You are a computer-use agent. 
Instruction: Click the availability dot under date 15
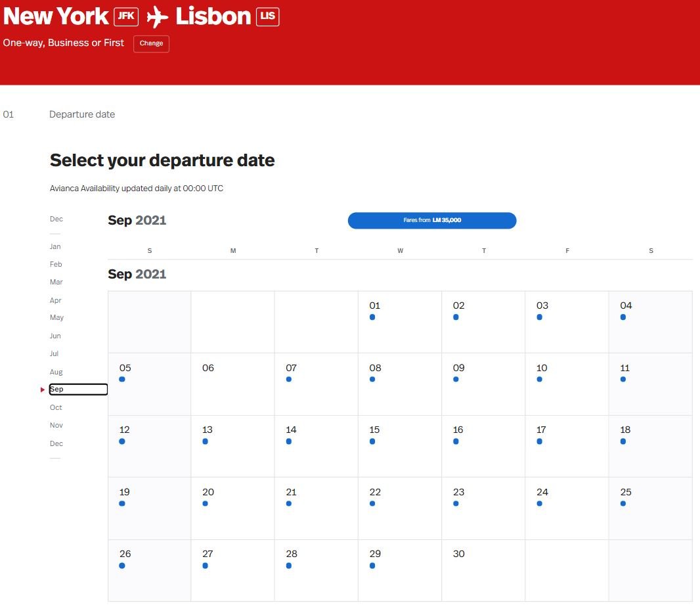(372, 441)
